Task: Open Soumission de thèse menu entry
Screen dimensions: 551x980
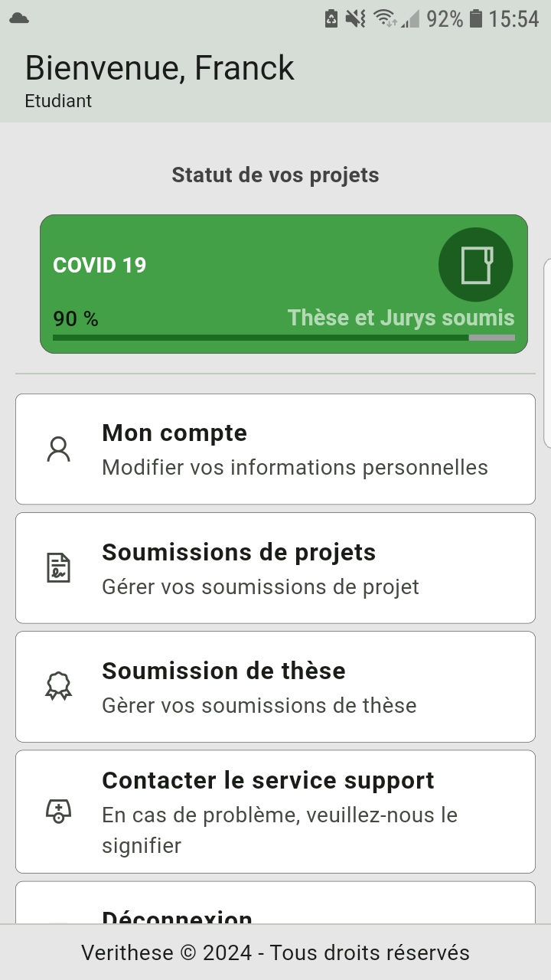Action: tap(275, 687)
